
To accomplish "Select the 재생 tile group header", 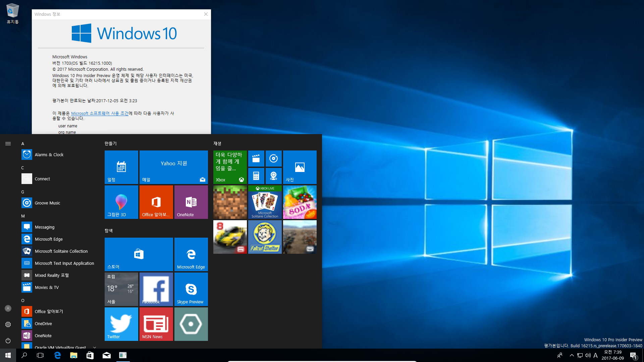I will pos(217,143).
